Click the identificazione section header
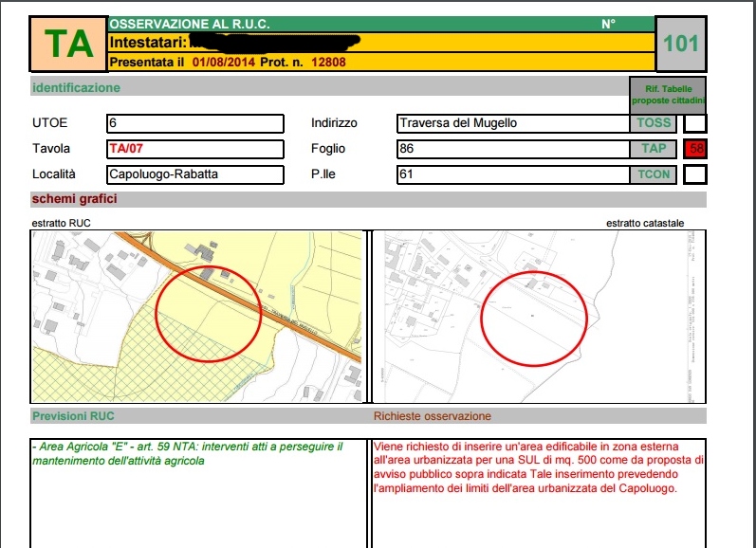Screen dimensions: 756x548 pos(76,88)
